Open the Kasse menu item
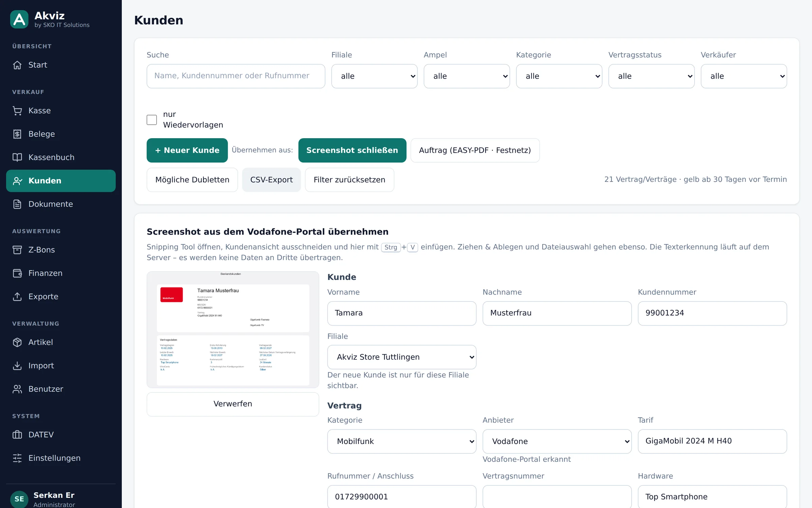 pos(61,110)
